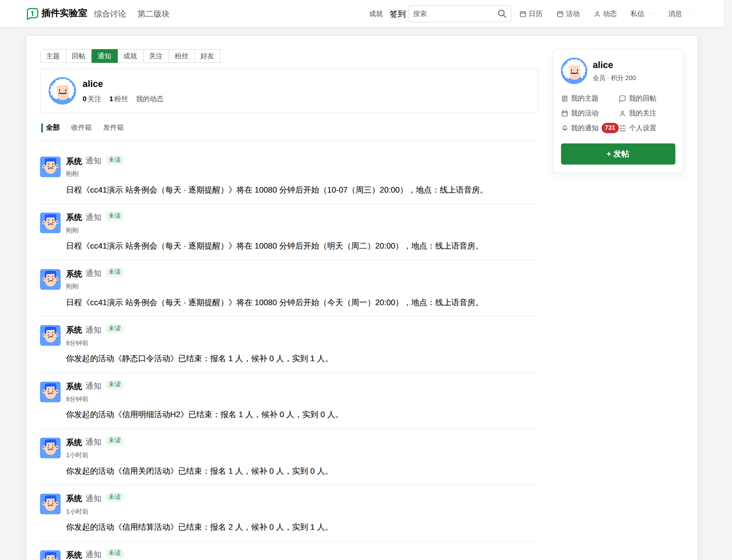Click inside the 搜索 input field

[453, 14]
